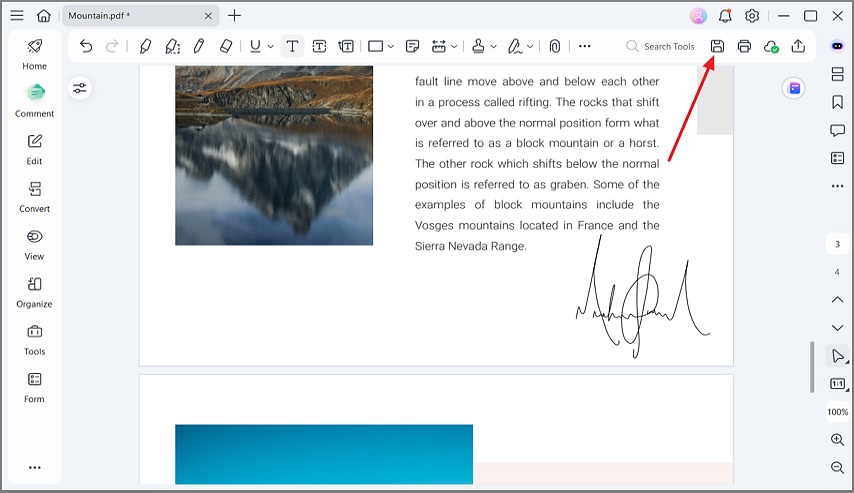Close the Mountain.pdf tab

(208, 16)
